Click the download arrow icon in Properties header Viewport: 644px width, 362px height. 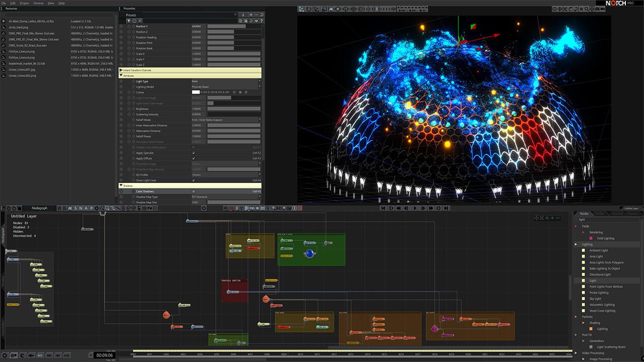pos(243,15)
